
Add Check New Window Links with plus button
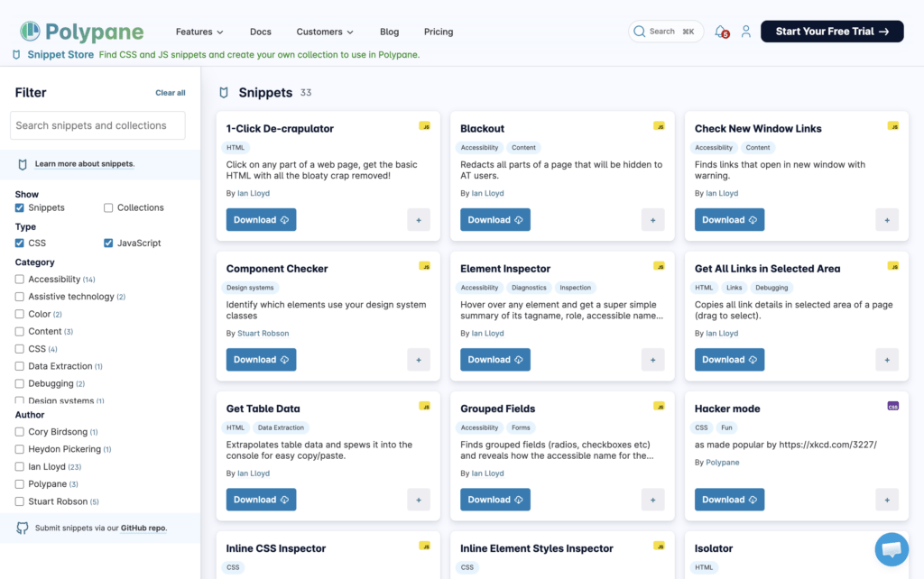(x=887, y=220)
